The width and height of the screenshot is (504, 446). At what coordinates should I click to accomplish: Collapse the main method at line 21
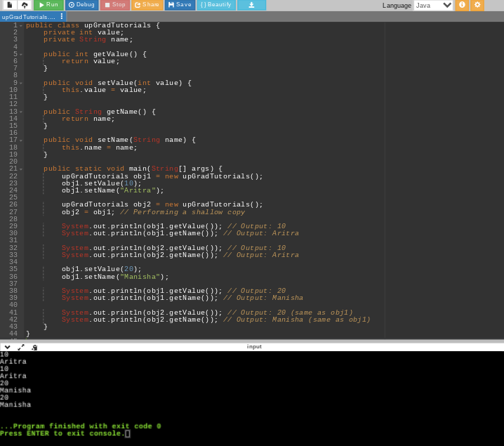tap(21, 169)
